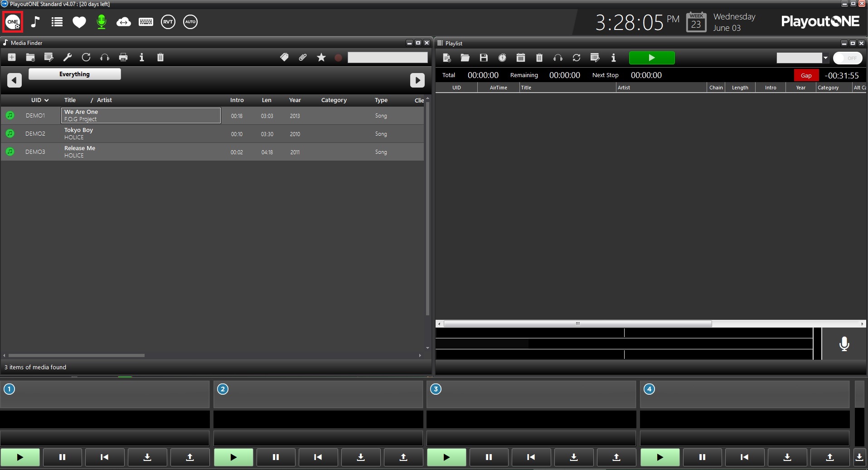Select the Everything category tab
Image resolution: width=868 pixels, height=470 pixels.
click(x=75, y=74)
